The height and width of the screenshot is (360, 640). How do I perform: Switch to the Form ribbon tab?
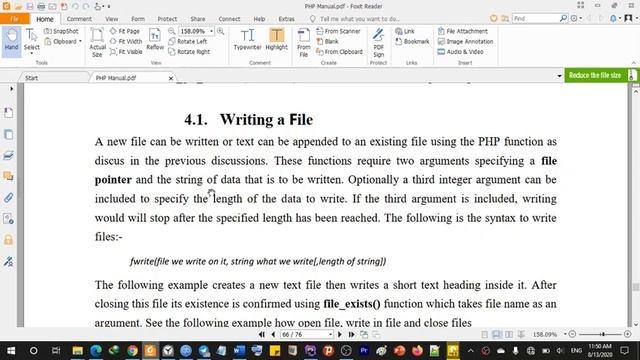[x=138, y=19]
